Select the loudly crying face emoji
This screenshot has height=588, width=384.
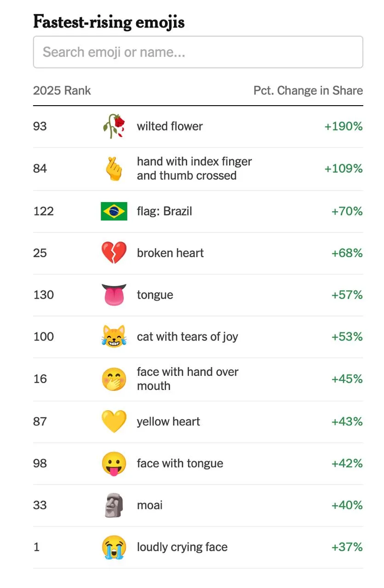pos(114,547)
